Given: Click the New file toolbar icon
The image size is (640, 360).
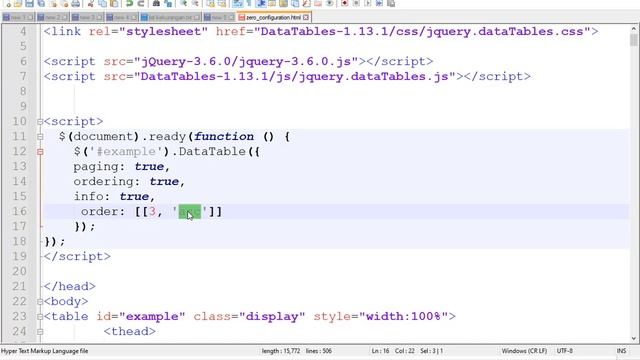Looking at the screenshot, I should [x=8, y=4].
